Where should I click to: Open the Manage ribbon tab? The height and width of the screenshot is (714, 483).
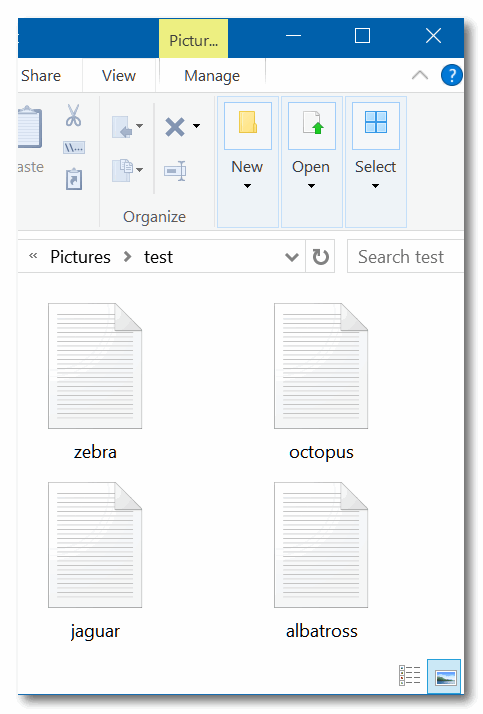[x=212, y=76]
